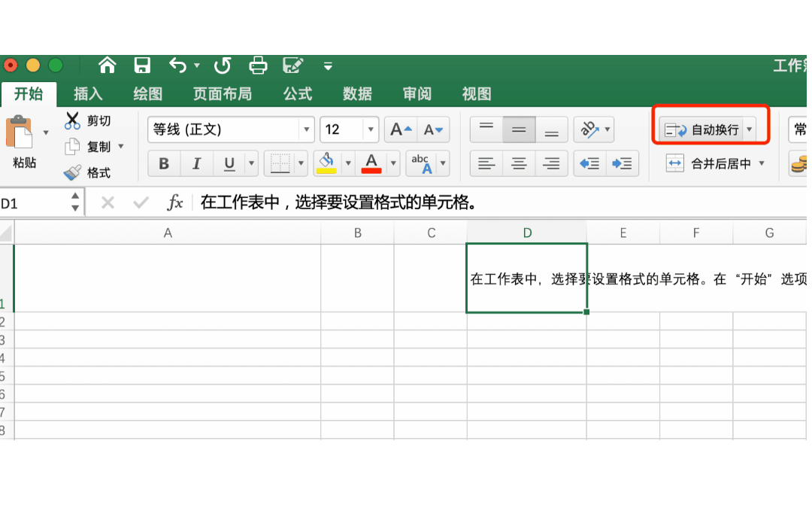812x520 pixels.
Task: Click 自动换行 wrap text button
Action: pyautogui.click(x=701, y=129)
